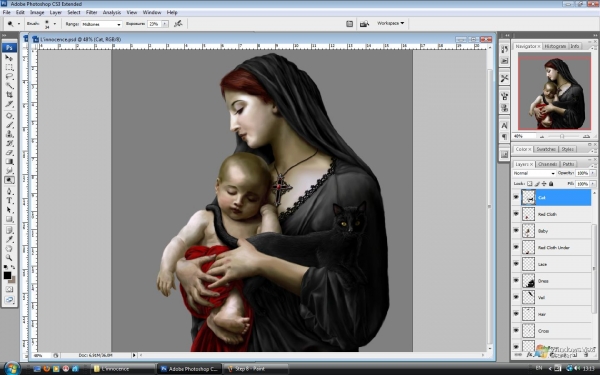The width and height of the screenshot is (600, 375).
Task: Hide the Lace layer
Action: tap(516, 264)
